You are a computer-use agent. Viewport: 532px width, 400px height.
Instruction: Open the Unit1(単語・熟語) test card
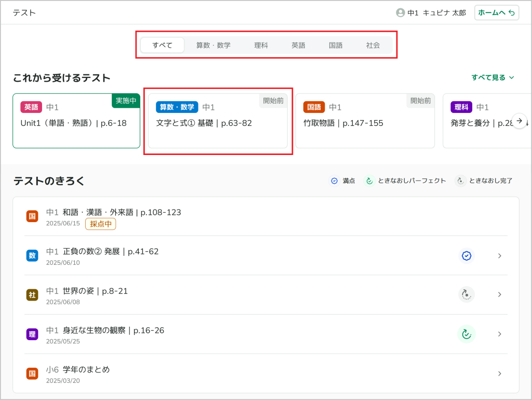76,121
